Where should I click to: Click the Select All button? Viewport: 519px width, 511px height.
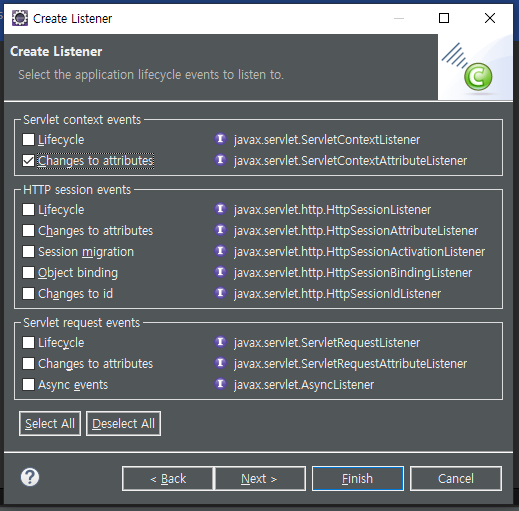(x=50, y=424)
